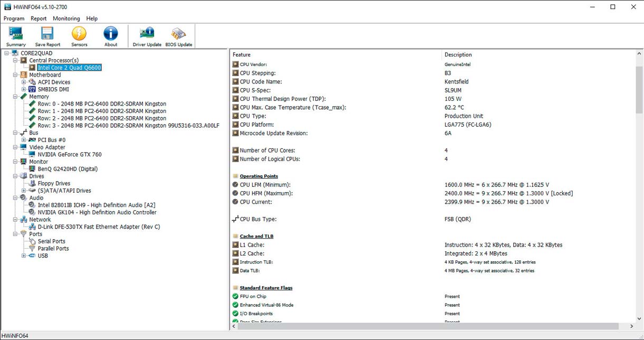Collapse the Audio tree node

15,198
